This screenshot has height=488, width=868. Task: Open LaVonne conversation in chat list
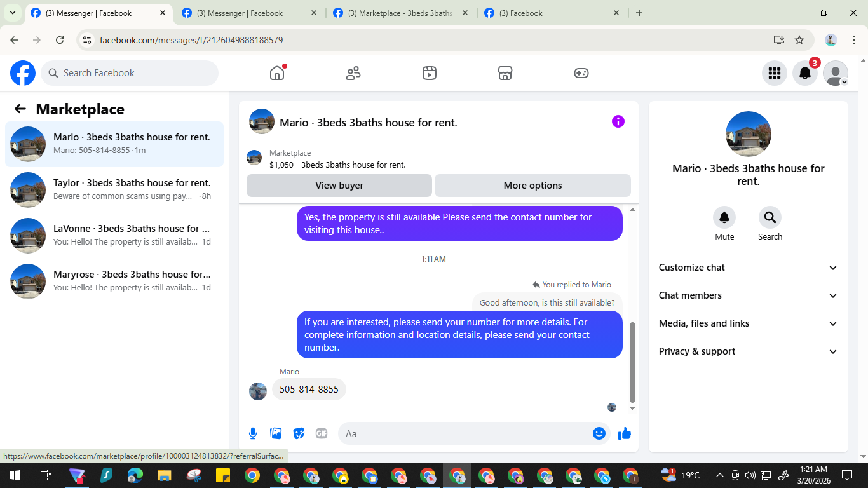point(114,236)
